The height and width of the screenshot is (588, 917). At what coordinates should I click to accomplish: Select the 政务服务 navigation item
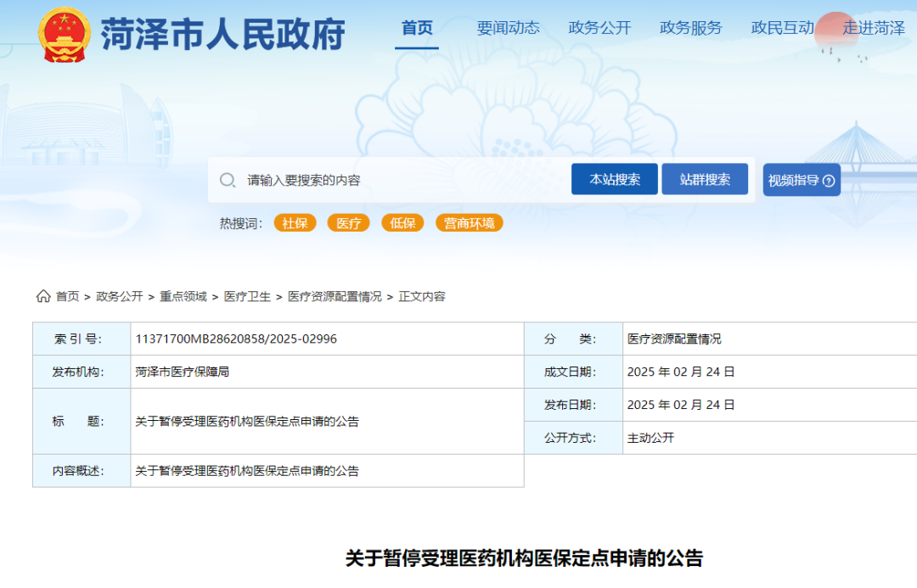pos(690,28)
